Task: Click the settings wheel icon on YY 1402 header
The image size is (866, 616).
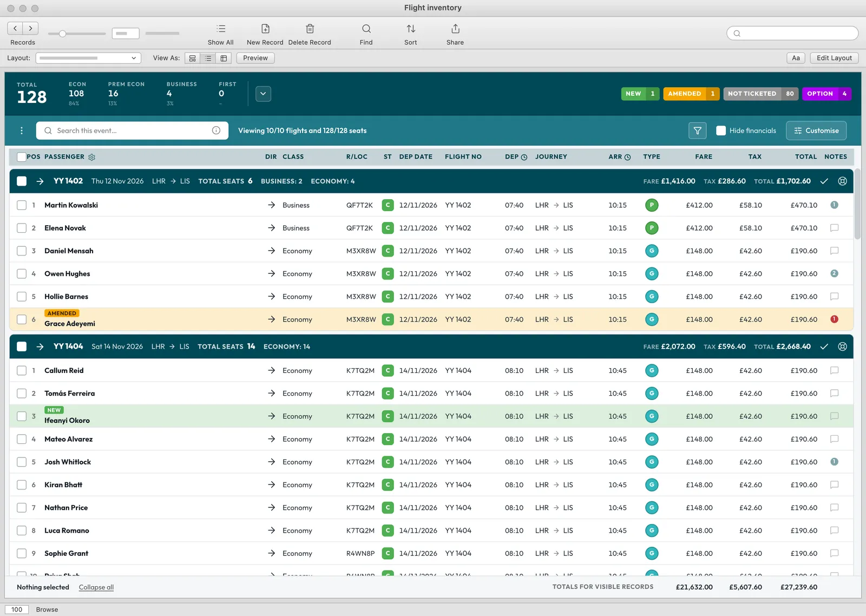Action: click(842, 181)
